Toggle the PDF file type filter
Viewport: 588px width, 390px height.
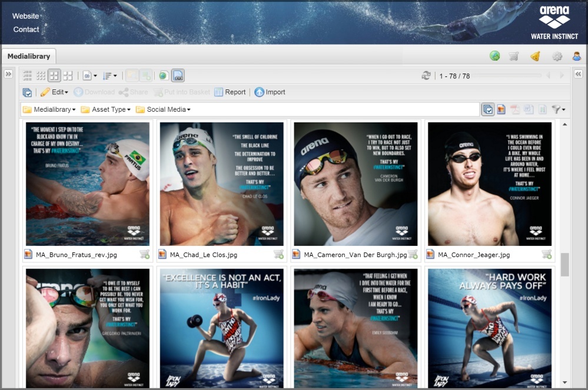click(x=515, y=109)
